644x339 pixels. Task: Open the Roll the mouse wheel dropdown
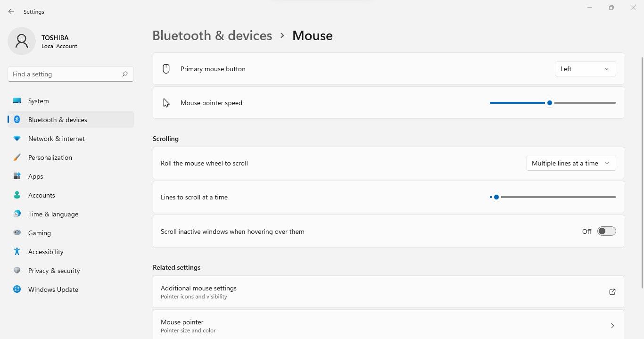(x=570, y=163)
